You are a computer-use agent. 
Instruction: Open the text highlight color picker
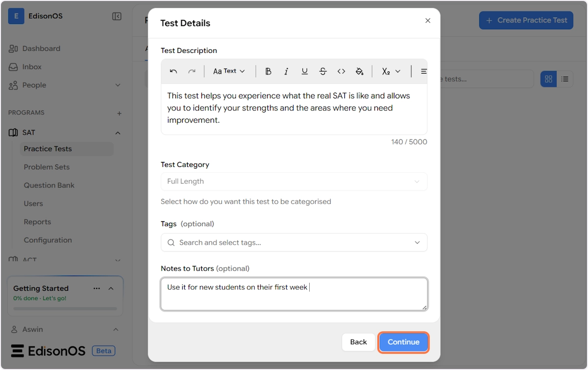click(x=359, y=71)
